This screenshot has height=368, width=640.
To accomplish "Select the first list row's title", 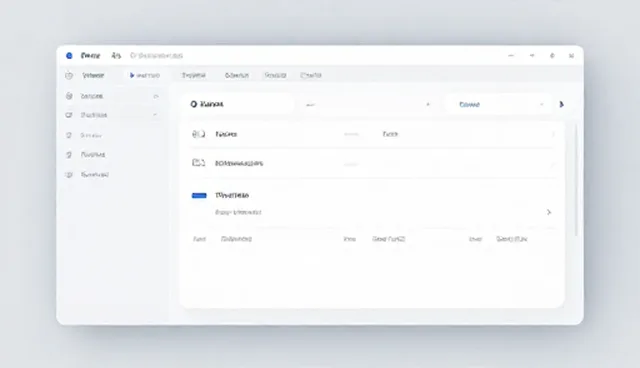I will [226, 134].
